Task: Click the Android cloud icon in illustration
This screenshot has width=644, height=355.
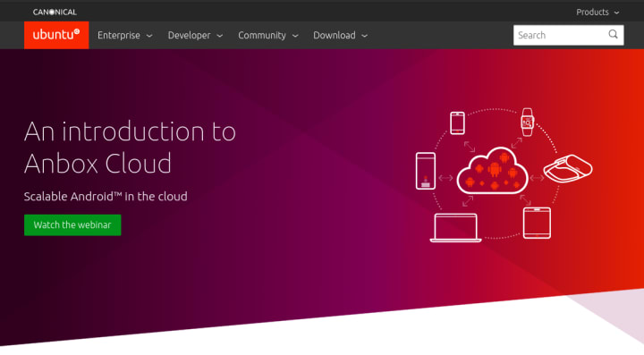Action: pyautogui.click(x=493, y=171)
